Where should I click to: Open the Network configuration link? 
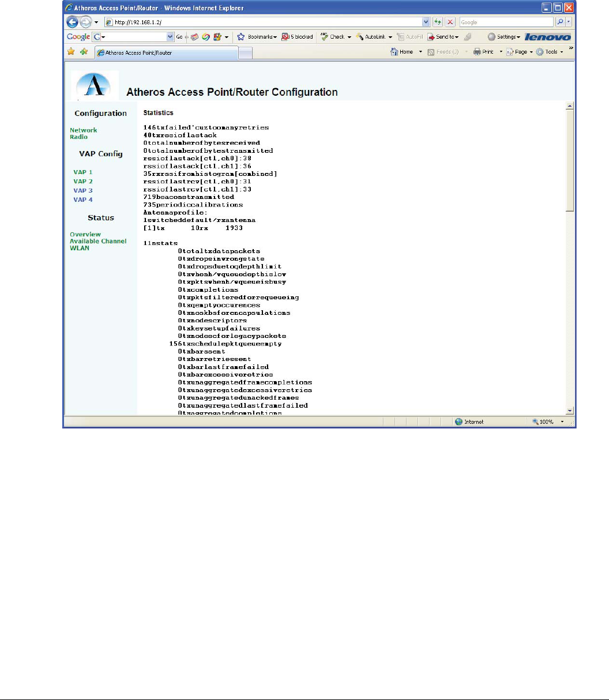pyautogui.click(x=83, y=130)
